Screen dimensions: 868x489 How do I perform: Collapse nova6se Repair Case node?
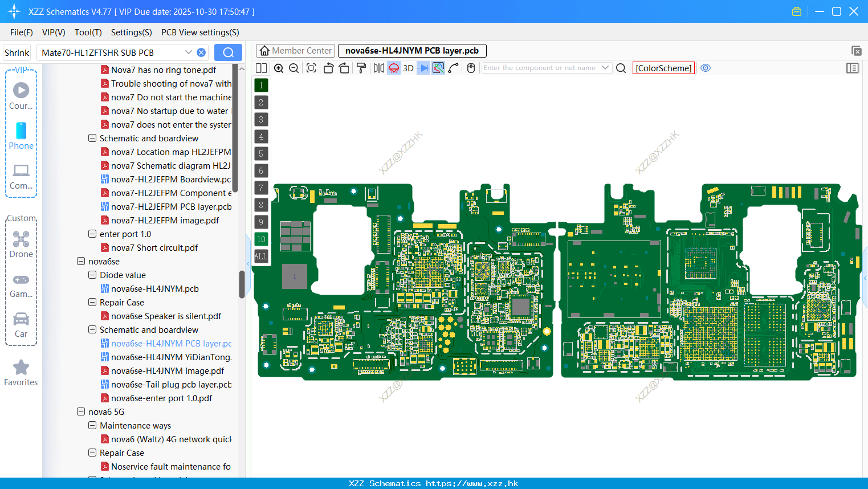click(x=92, y=302)
